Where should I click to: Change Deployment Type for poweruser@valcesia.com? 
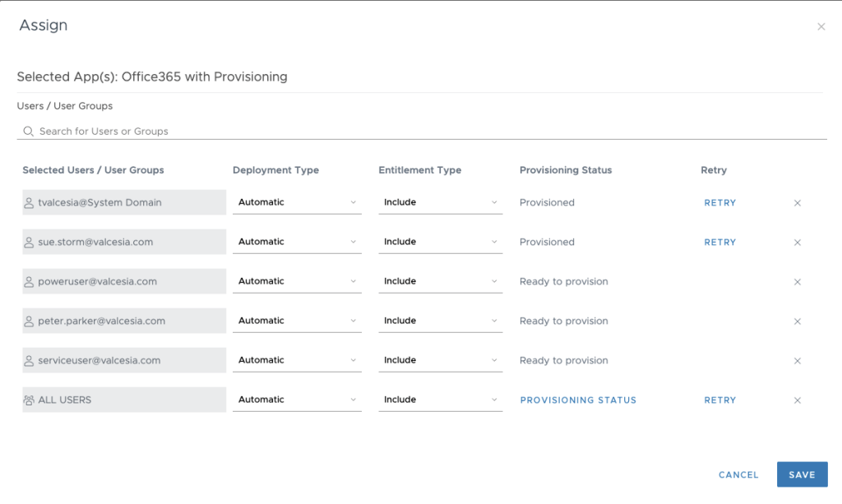click(x=297, y=281)
